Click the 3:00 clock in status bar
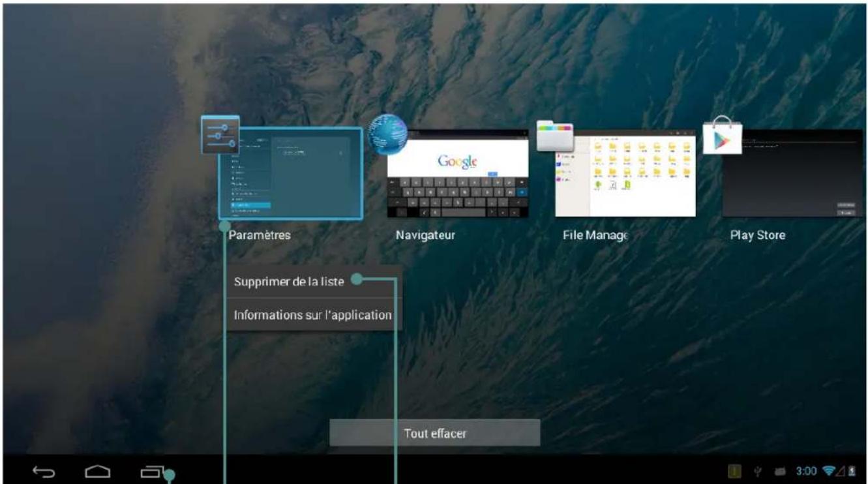This screenshot has height=484, width=868. point(807,471)
